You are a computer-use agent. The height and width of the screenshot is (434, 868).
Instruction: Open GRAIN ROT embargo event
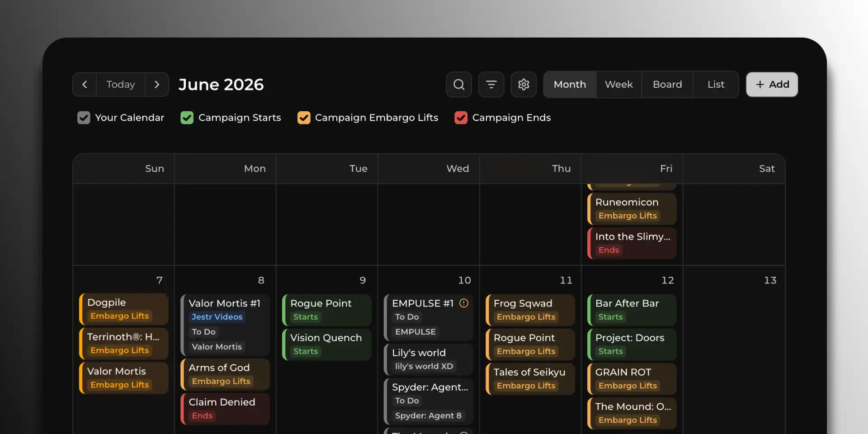632,379
